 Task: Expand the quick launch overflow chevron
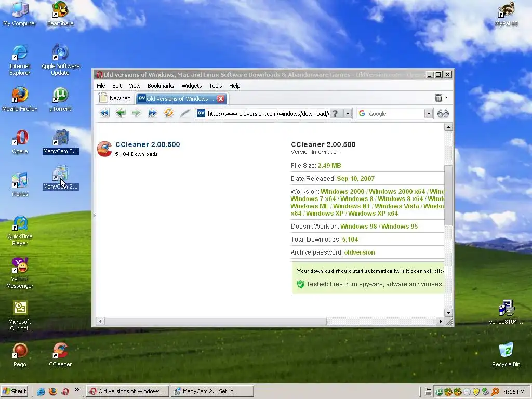[x=77, y=390]
